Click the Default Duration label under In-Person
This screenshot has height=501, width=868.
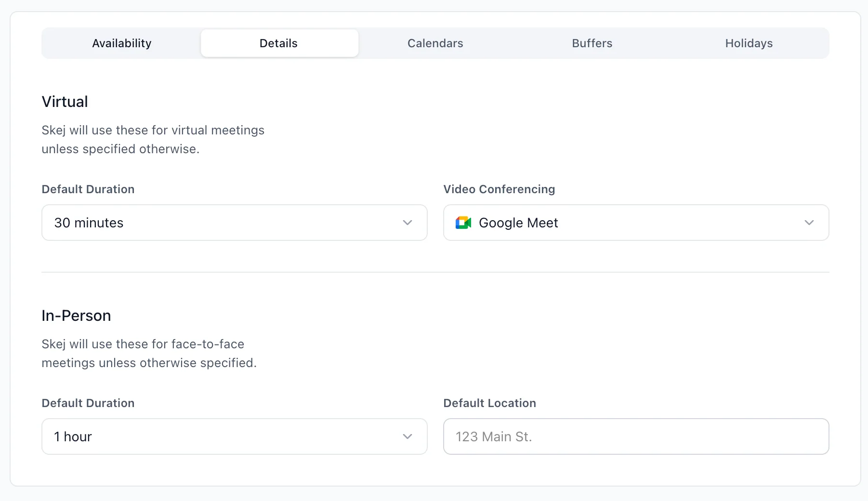click(x=88, y=403)
